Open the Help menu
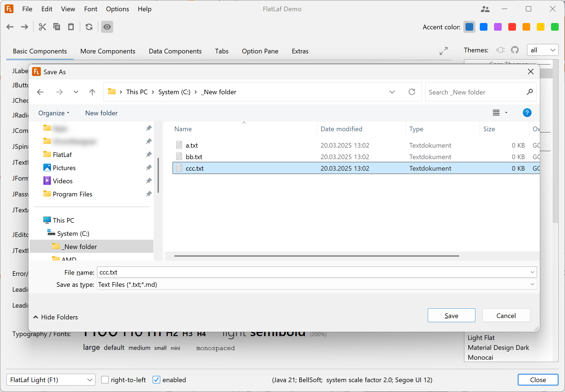565x392 pixels. pos(144,9)
